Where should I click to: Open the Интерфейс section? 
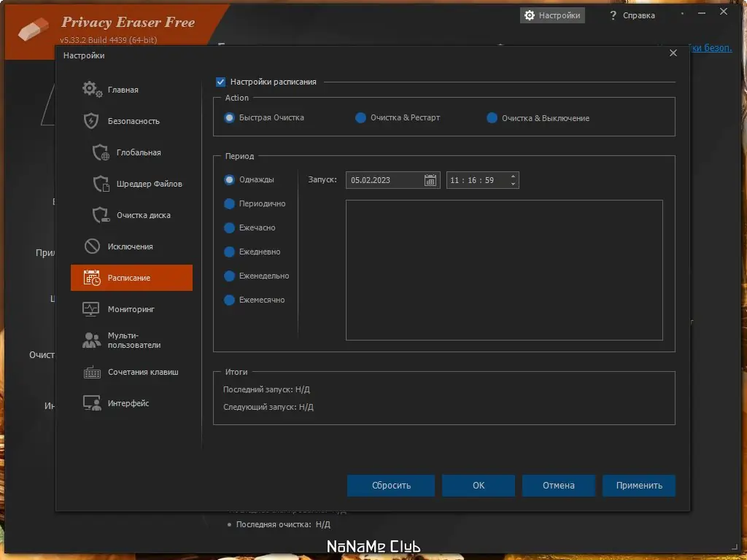pyautogui.click(x=131, y=403)
